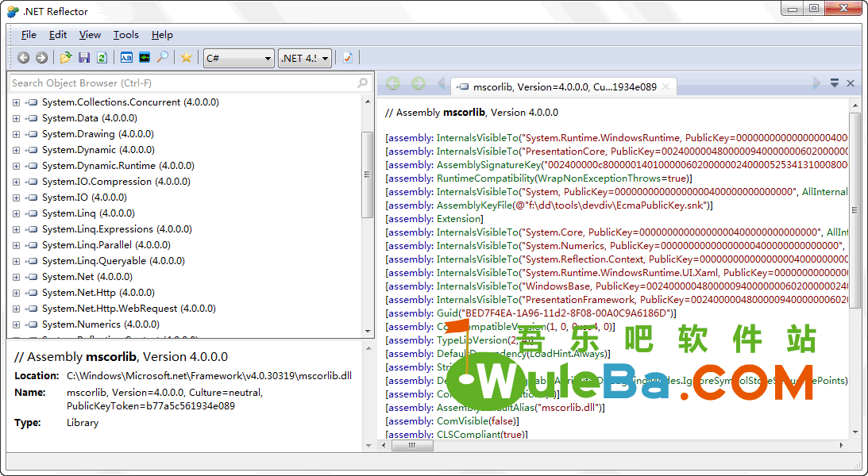This screenshot has width=868, height=476.
Task: Open the C# language dropdown
Action: pyautogui.click(x=239, y=58)
